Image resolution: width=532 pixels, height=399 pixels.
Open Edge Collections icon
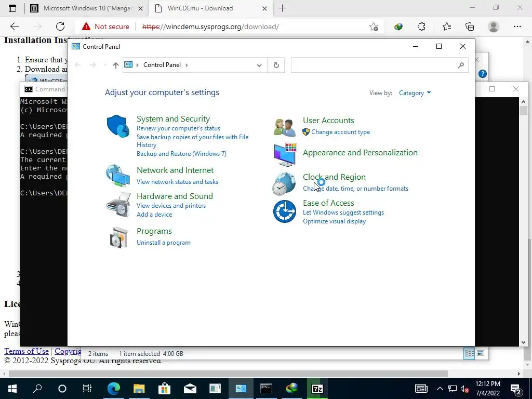click(470, 26)
